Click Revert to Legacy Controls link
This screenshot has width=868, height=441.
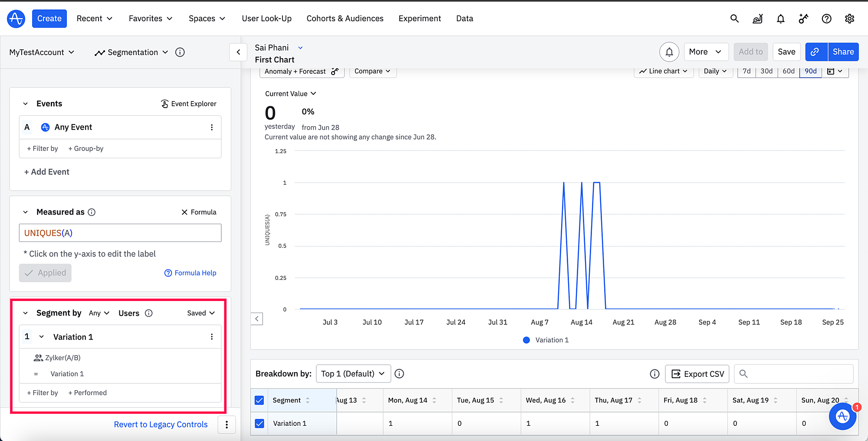[x=161, y=425]
